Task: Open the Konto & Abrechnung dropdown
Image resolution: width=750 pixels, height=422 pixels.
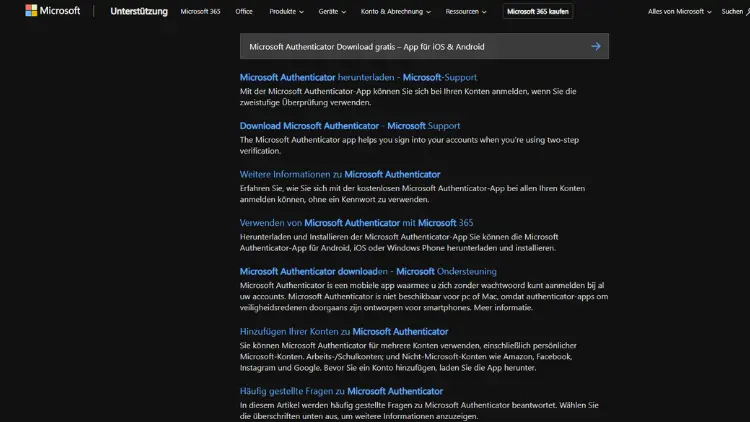Action: pyautogui.click(x=396, y=11)
